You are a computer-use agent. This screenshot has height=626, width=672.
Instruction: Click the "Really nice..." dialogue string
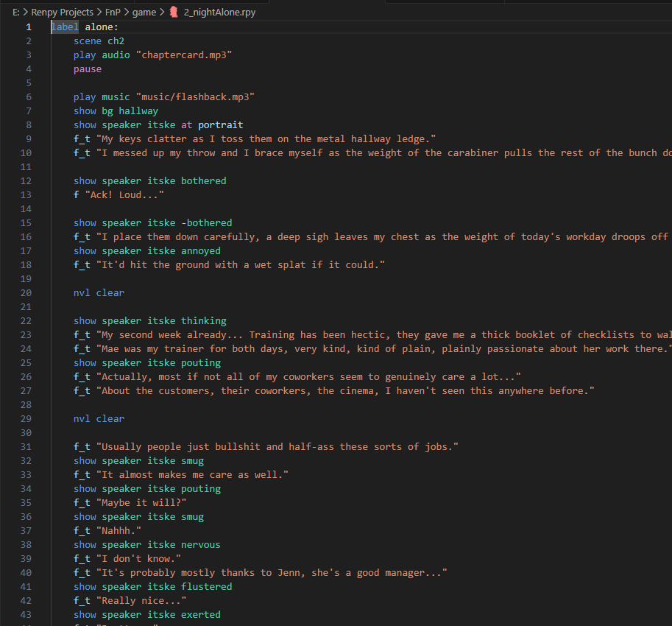[141, 601]
